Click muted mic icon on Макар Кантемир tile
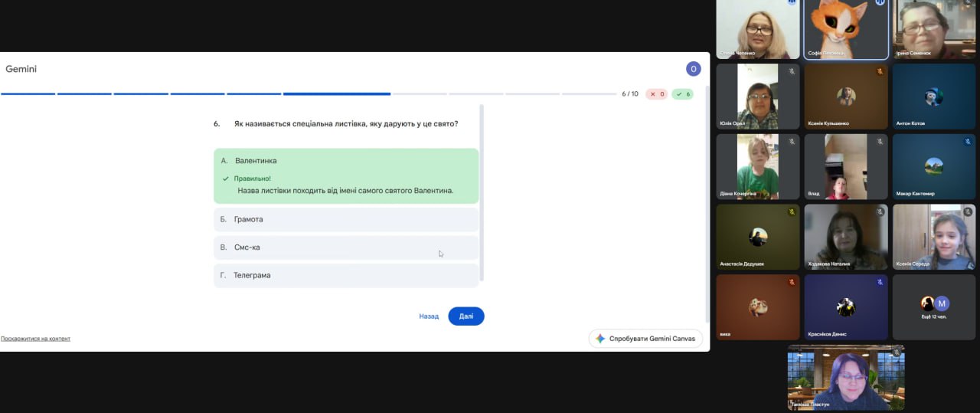This screenshot has width=980, height=413. [x=968, y=142]
